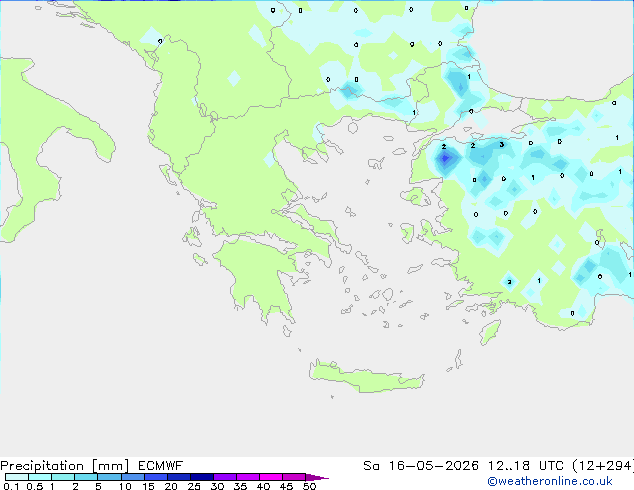
Task: Click the island of Crete
Action: (x=364, y=378)
